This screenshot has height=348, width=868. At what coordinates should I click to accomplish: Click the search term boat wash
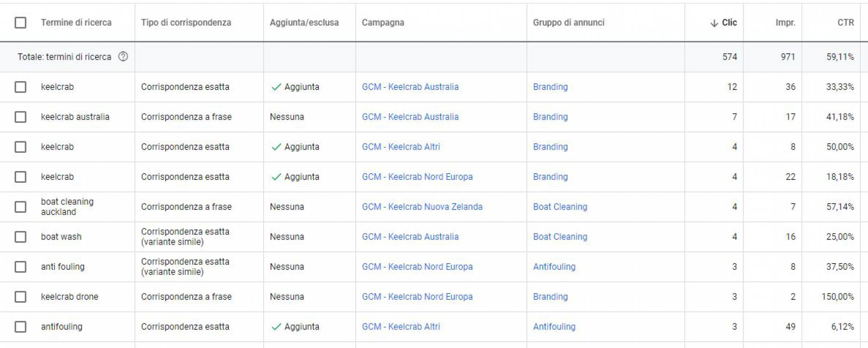(x=61, y=237)
